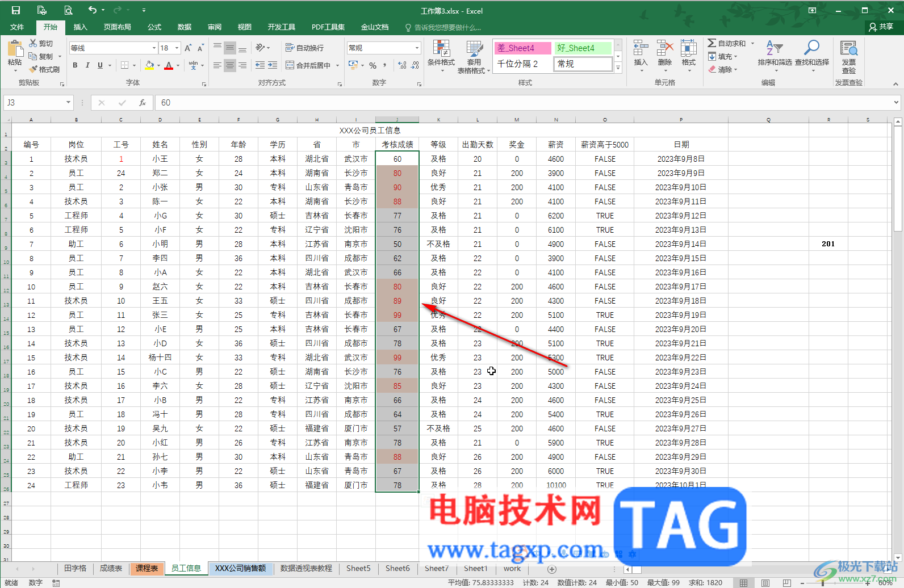The image size is (904, 588).
Task: Merge and center cells (合并后居中)
Action: (308, 65)
